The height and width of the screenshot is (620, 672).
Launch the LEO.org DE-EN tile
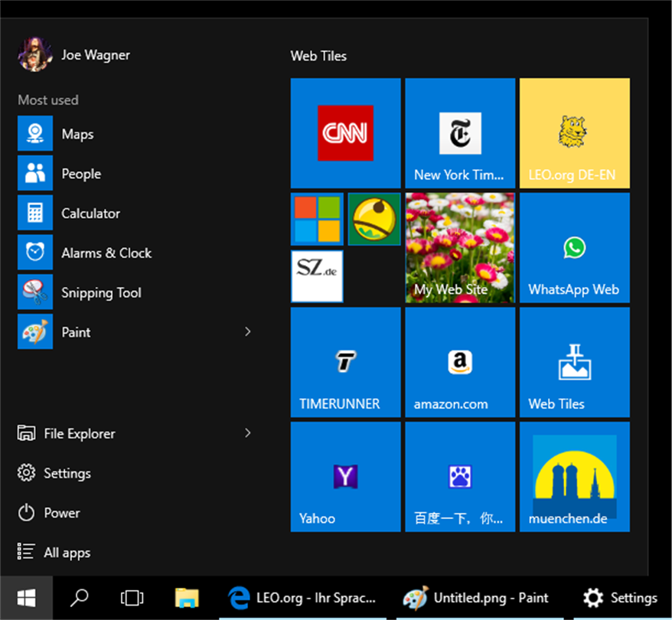click(x=575, y=133)
